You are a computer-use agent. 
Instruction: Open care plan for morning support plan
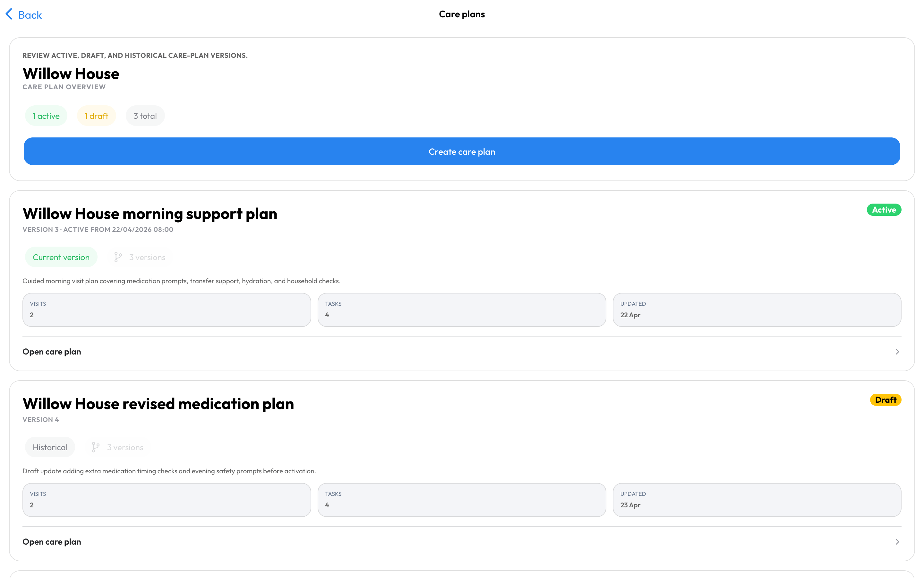click(x=462, y=352)
